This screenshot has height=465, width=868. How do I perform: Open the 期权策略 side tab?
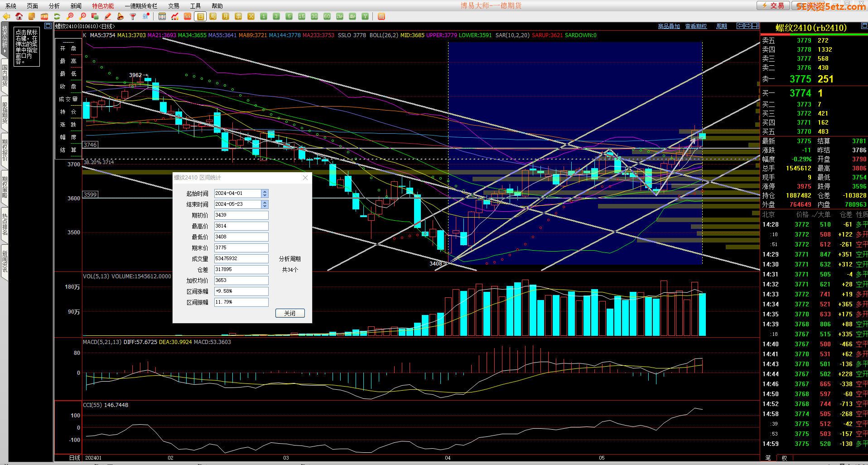pyautogui.click(x=5, y=188)
